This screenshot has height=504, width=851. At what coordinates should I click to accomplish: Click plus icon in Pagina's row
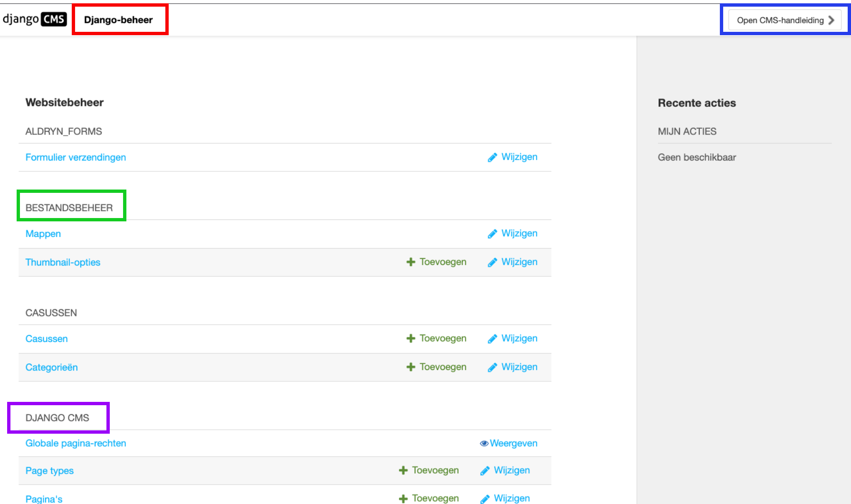pos(403,499)
